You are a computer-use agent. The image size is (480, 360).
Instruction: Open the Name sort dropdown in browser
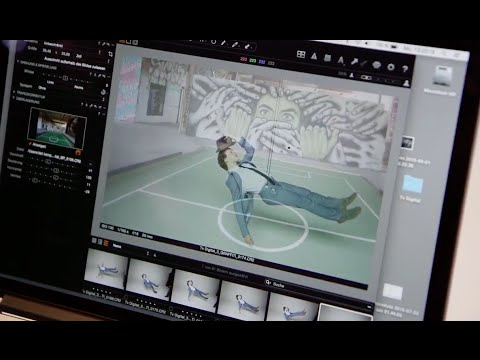[117, 246]
